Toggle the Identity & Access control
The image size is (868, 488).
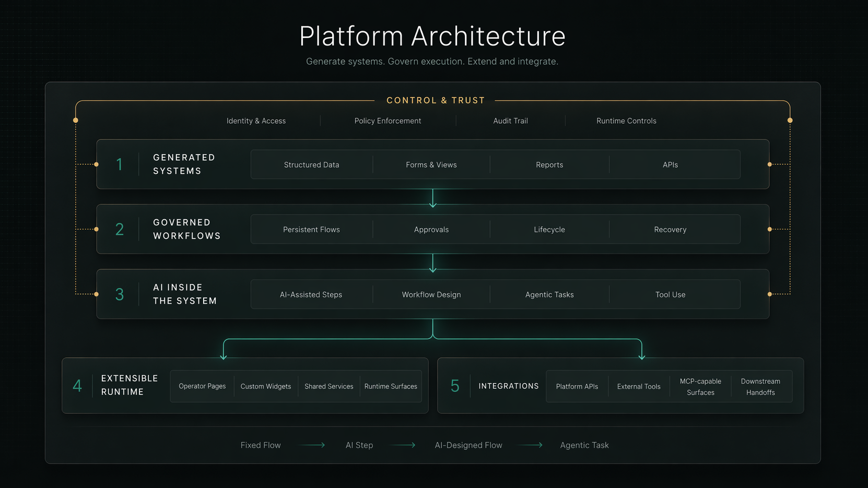[x=256, y=121]
